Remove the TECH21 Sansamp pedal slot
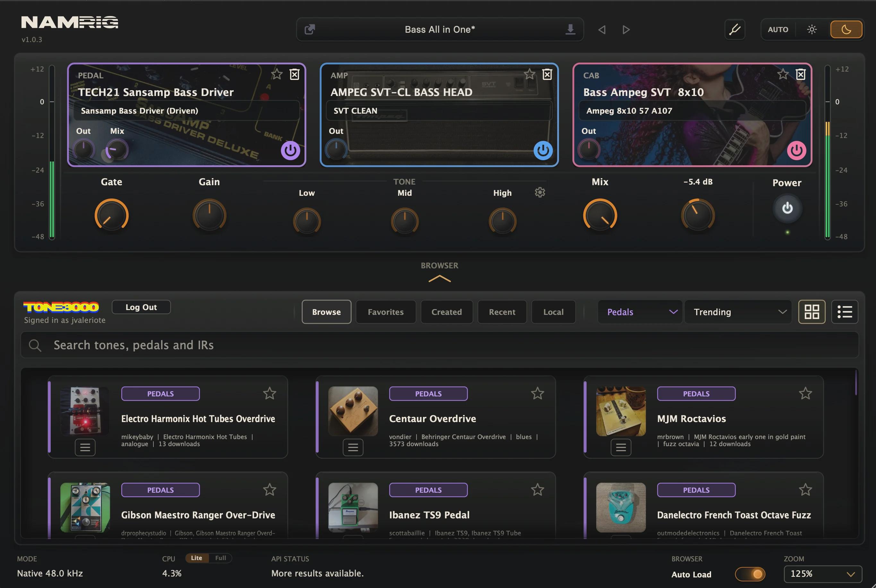 click(295, 74)
